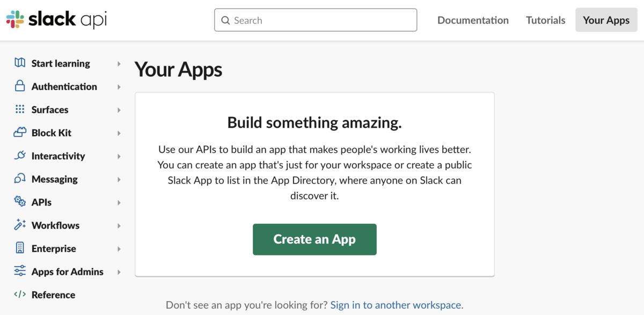Open APIs in the sidebar
This screenshot has width=644, height=315.
(x=41, y=202)
